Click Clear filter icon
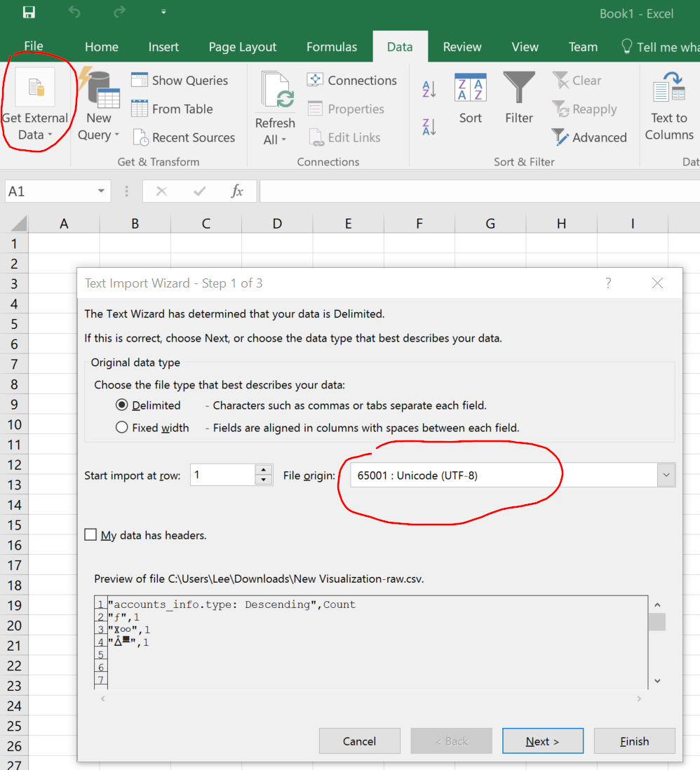This screenshot has width=700, height=770. tap(560, 80)
